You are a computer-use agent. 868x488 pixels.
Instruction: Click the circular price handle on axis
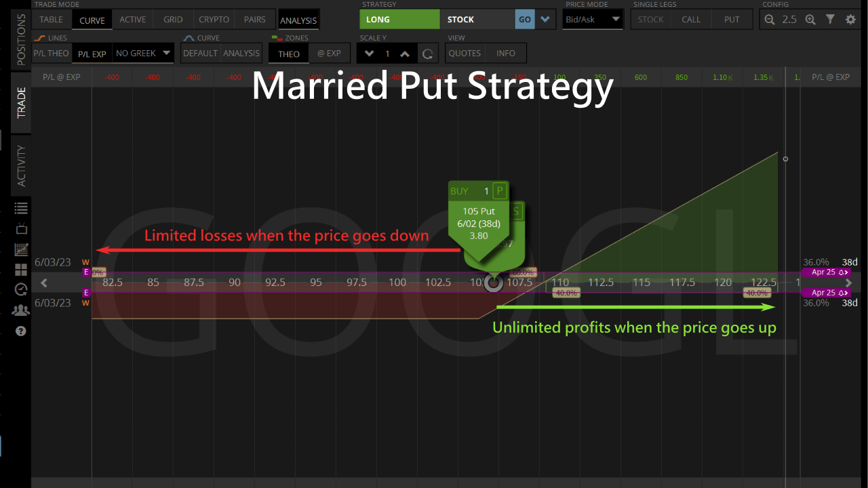(x=493, y=283)
